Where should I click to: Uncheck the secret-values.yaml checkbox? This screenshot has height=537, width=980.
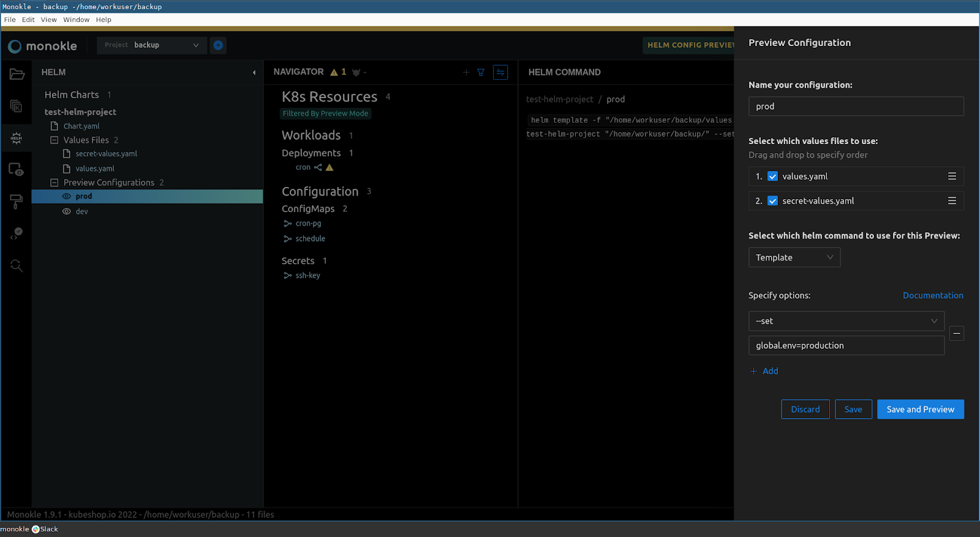point(772,201)
